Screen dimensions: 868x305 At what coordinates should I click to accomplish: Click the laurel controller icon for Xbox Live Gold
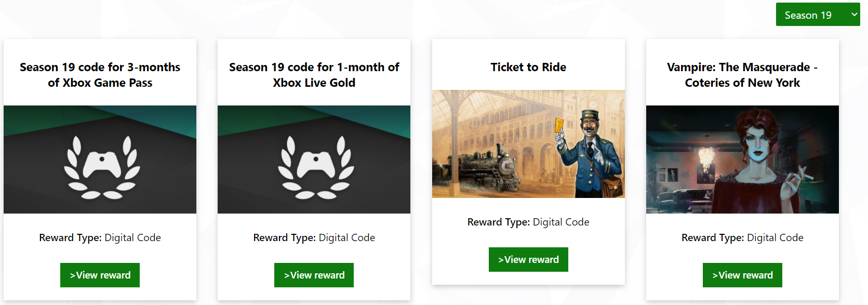tap(316, 167)
